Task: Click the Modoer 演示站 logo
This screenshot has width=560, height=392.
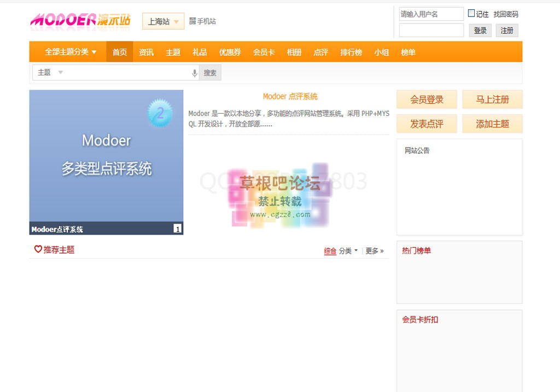Action: [x=80, y=20]
